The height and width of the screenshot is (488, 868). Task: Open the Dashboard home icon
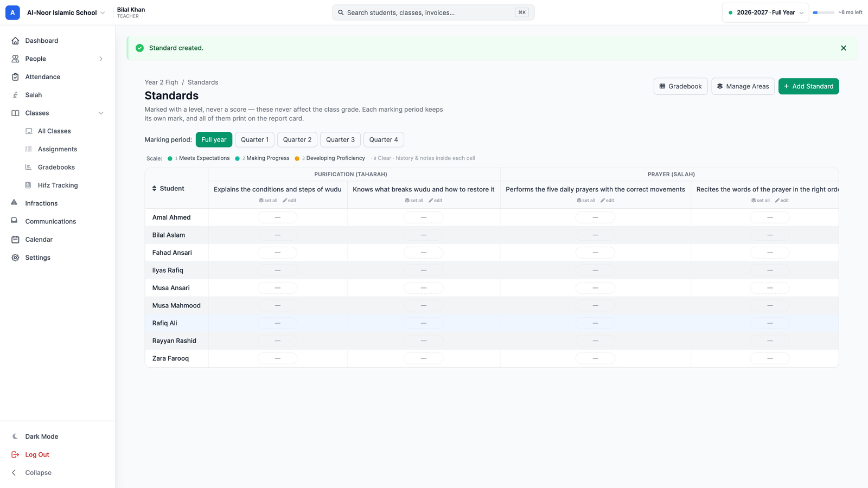(x=15, y=41)
